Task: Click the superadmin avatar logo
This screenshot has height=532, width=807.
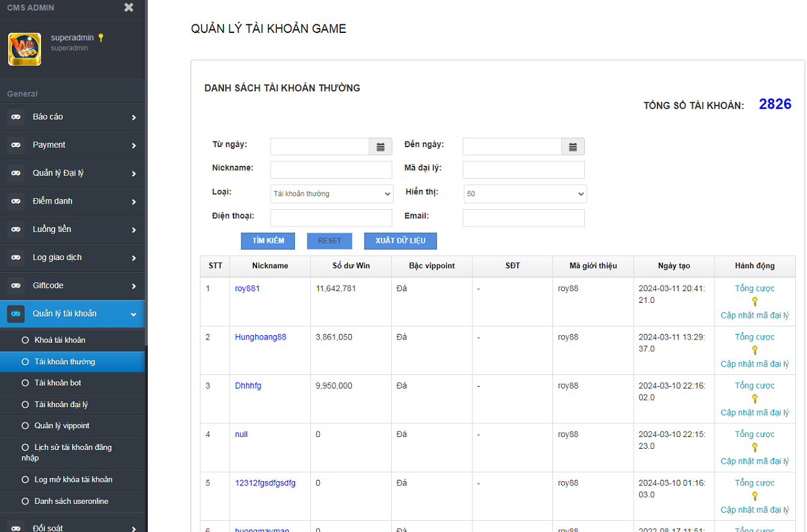Action: (x=25, y=50)
